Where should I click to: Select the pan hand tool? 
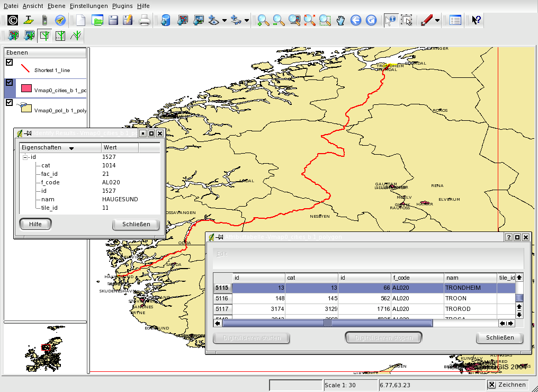(x=340, y=21)
